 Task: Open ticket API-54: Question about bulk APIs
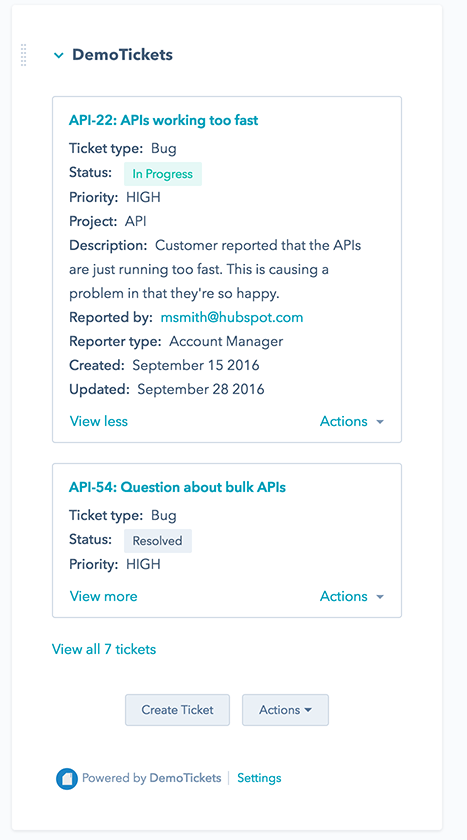pos(177,487)
